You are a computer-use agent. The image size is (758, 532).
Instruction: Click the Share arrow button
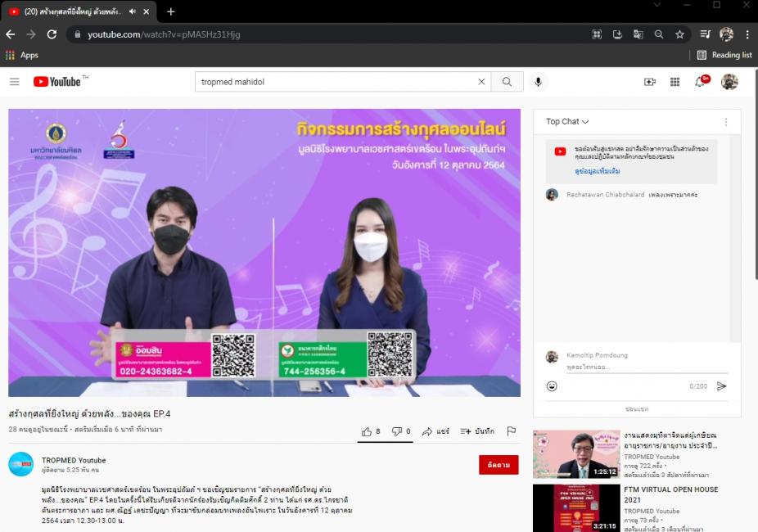(435, 431)
